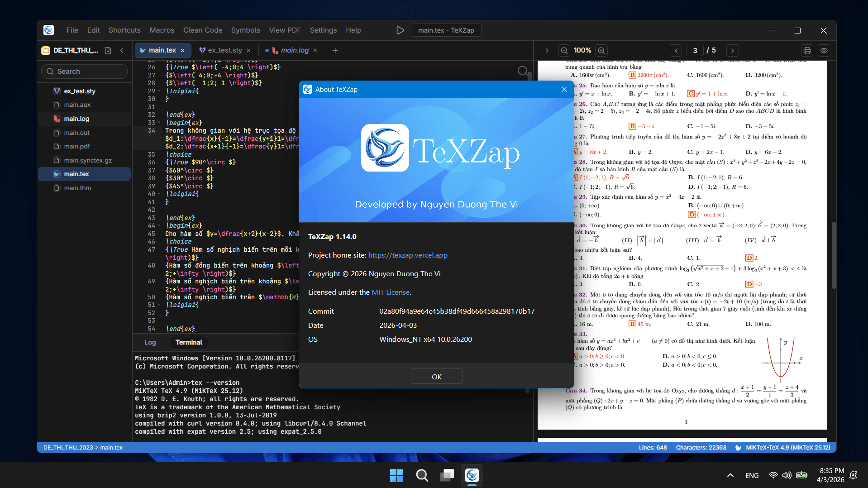Click the PDF page number field

click(695, 51)
